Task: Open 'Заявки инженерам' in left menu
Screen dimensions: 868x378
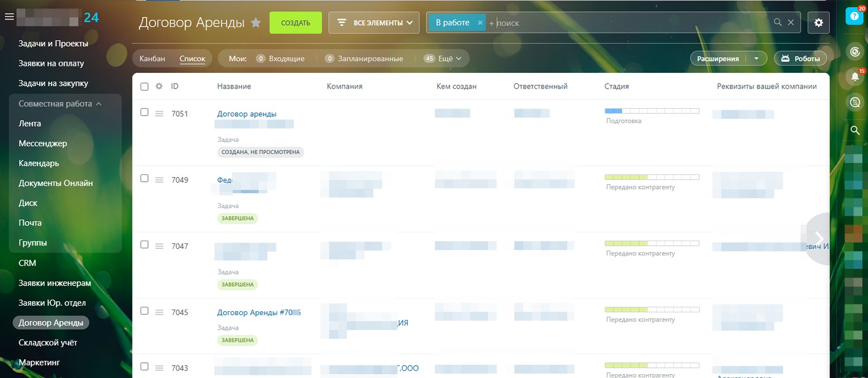Action: (55, 283)
